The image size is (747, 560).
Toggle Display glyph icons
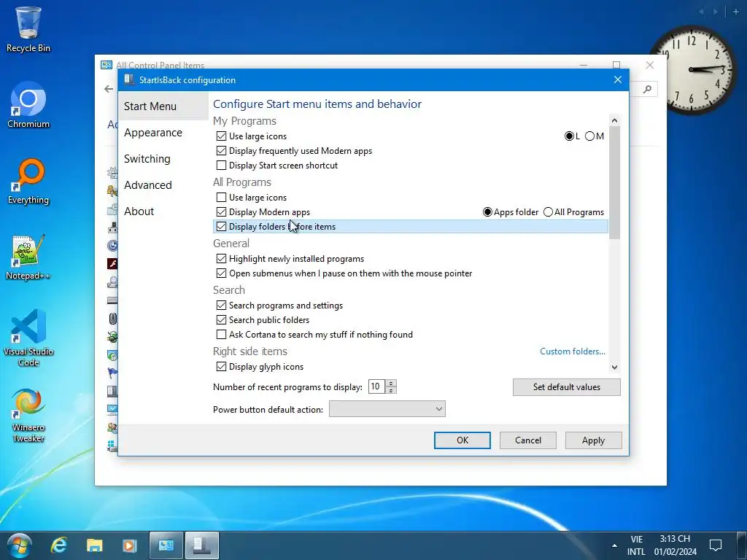(221, 367)
